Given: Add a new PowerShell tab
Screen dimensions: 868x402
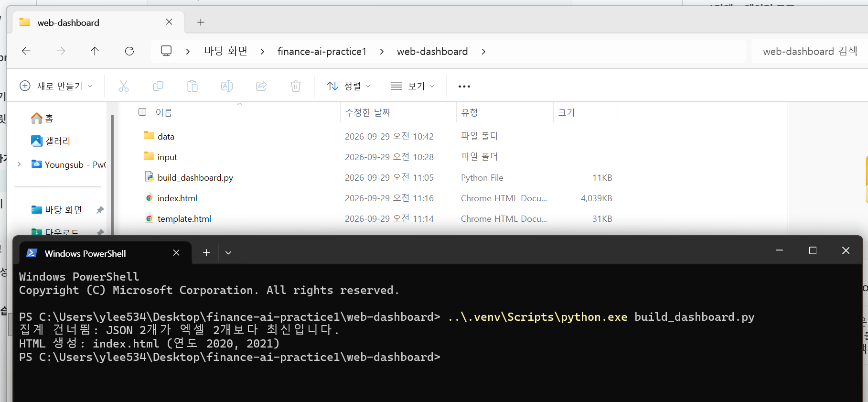Looking at the screenshot, I should (206, 253).
